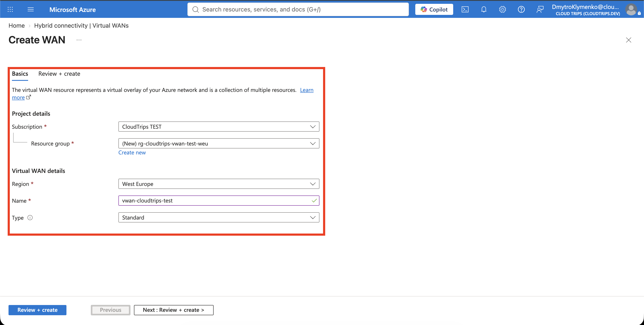Click the user account avatar

point(631,10)
